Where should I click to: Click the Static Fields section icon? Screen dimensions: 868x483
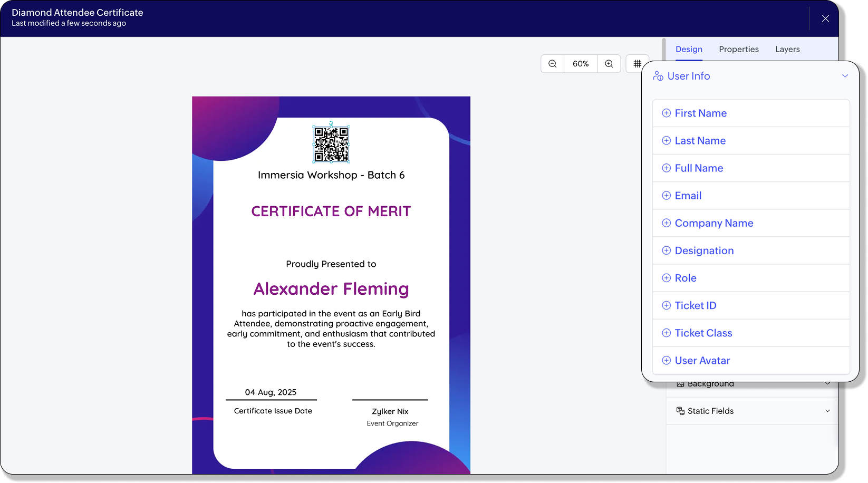coord(680,411)
